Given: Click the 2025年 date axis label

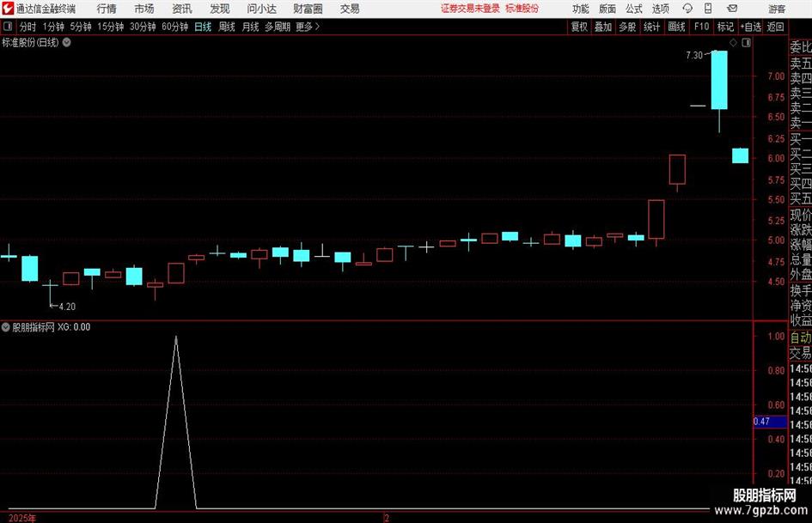Looking at the screenshot, I should (22, 518).
